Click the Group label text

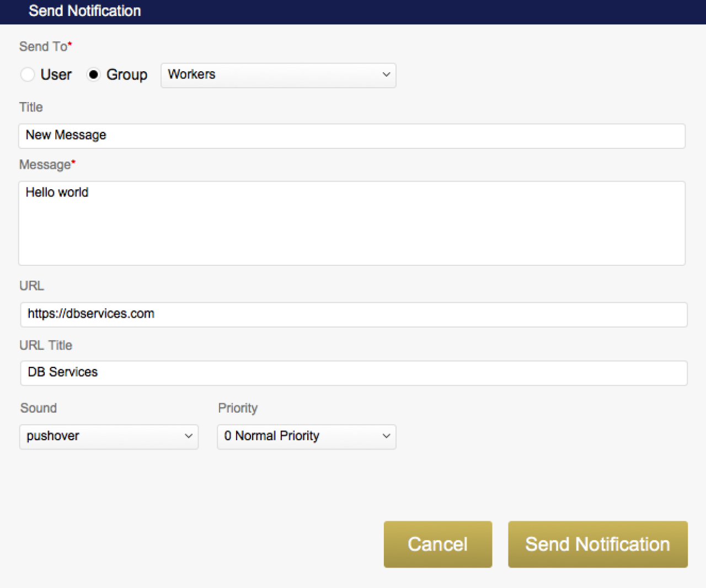pos(127,75)
